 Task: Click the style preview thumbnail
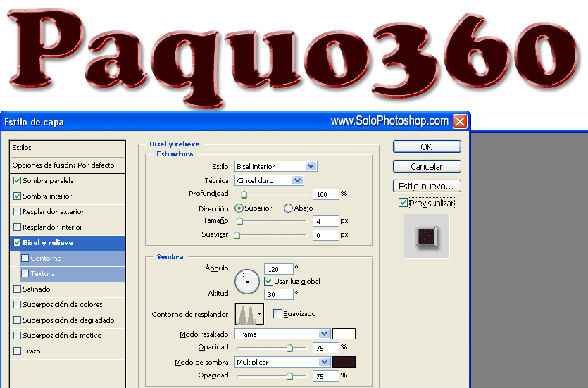[426, 236]
